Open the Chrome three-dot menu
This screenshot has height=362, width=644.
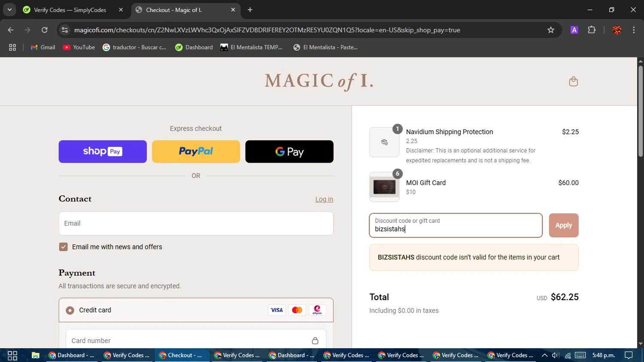(x=634, y=30)
